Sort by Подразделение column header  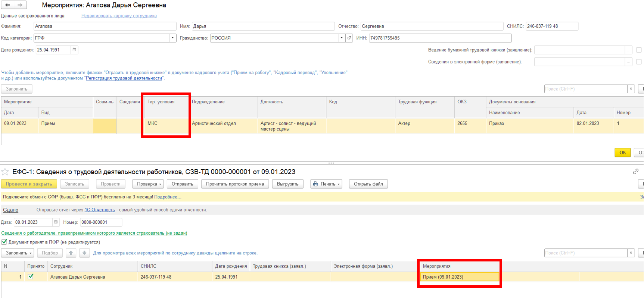(223, 102)
